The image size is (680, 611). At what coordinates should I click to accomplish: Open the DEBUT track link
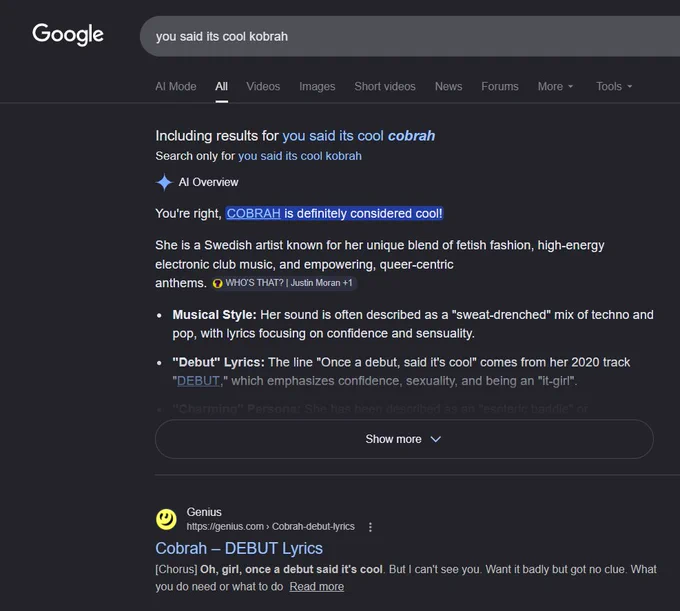198,381
